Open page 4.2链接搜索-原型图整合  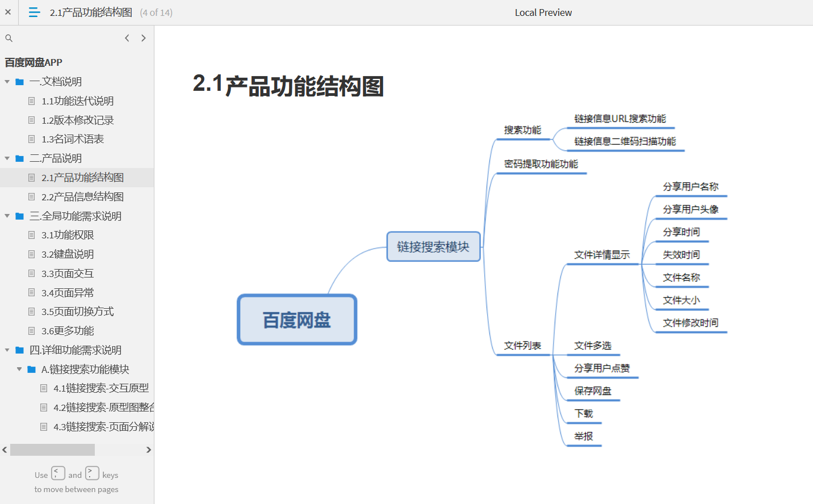point(103,408)
